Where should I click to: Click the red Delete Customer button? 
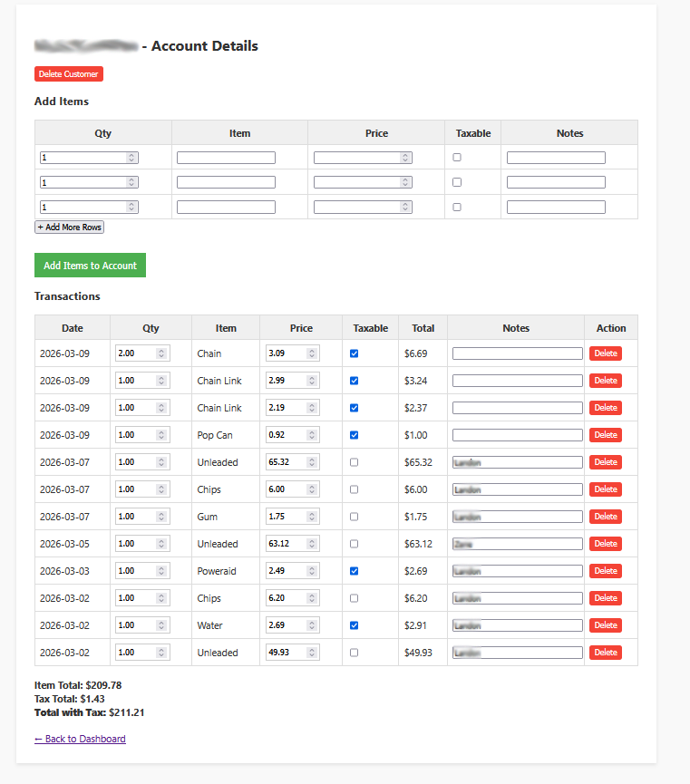[69, 74]
